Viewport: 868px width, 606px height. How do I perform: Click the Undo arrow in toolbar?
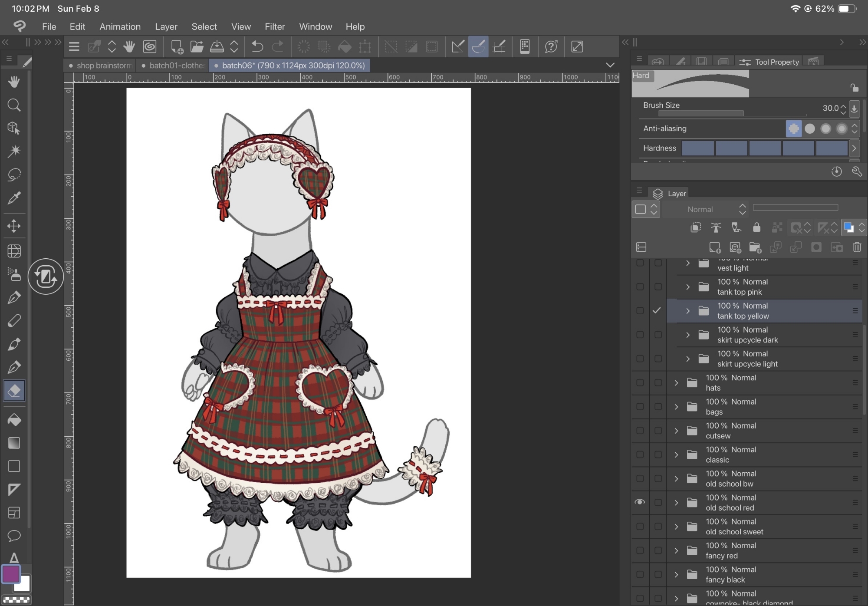tap(257, 46)
